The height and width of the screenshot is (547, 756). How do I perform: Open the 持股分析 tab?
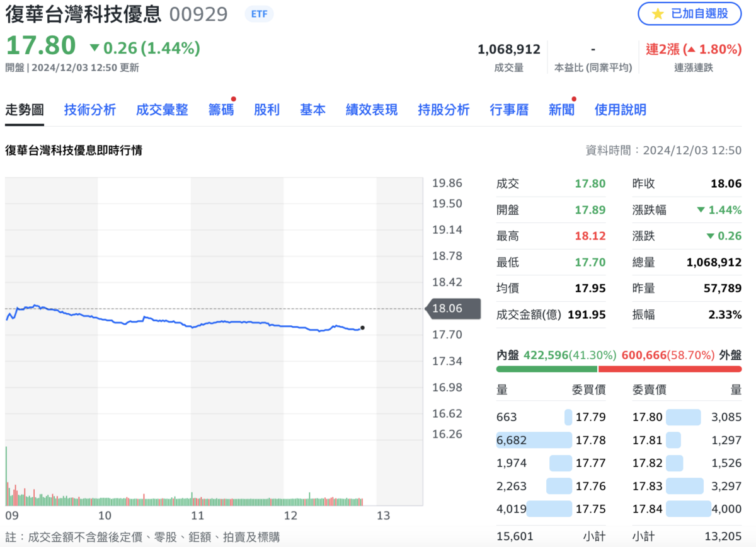click(x=444, y=110)
